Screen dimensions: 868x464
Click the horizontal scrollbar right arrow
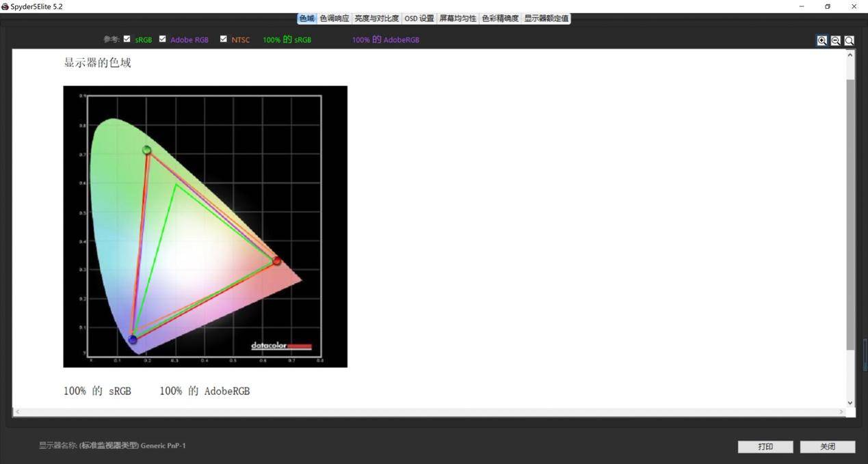tap(843, 412)
